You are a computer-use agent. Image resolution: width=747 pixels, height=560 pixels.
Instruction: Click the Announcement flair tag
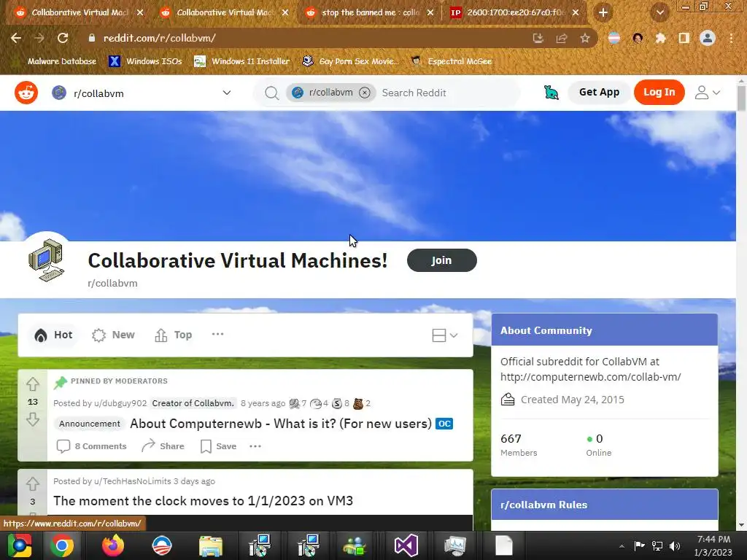pos(90,424)
